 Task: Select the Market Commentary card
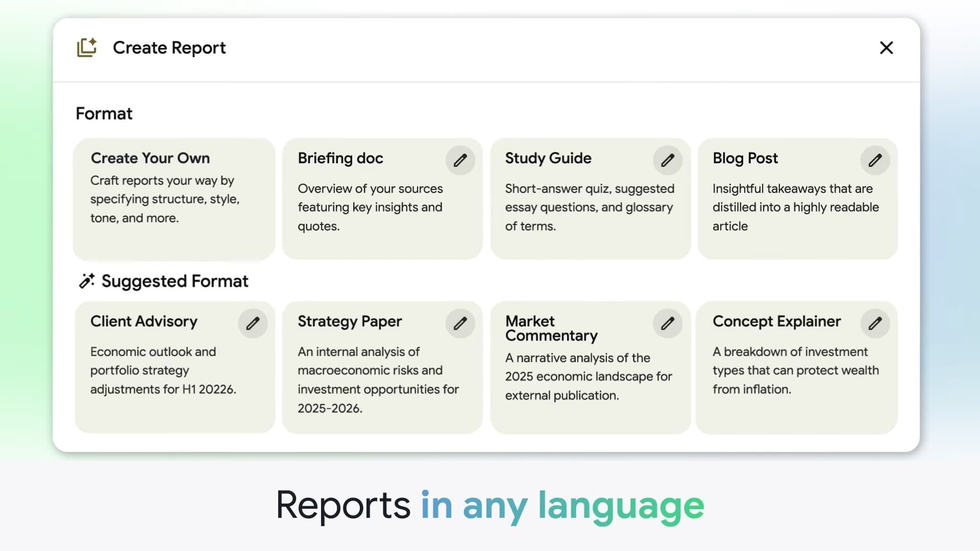591,367
